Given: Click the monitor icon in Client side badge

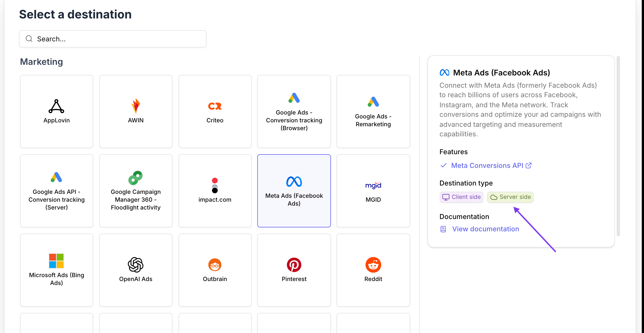Looking at the screenshot, I should pos(446,197).
